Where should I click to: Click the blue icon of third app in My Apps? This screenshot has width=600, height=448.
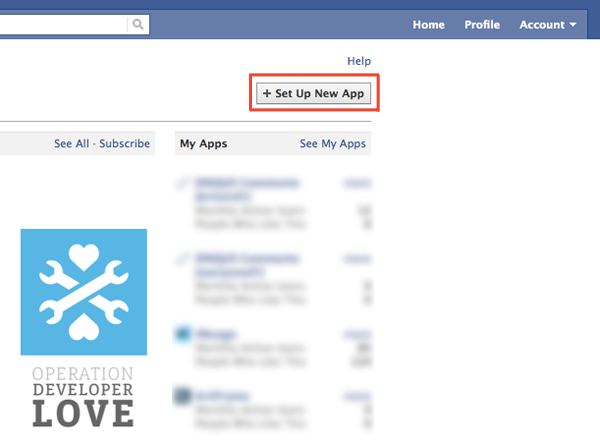pos(183,334)
